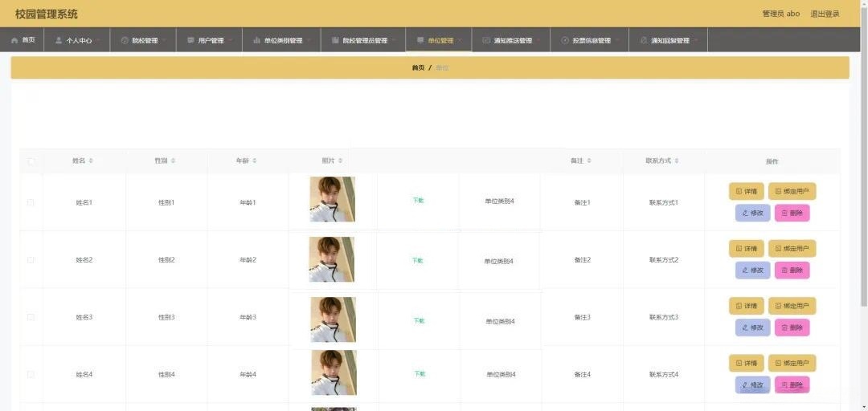Click the 下载 link in 姓名1 row
The height and width of the screenshot is (411, 868).
coord(419,200)
